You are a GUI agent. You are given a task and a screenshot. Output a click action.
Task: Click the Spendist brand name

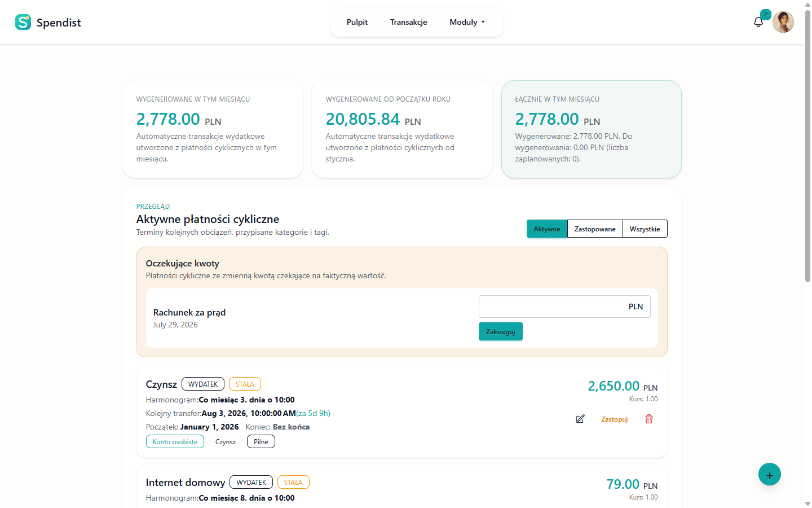[x=59, y=23]
